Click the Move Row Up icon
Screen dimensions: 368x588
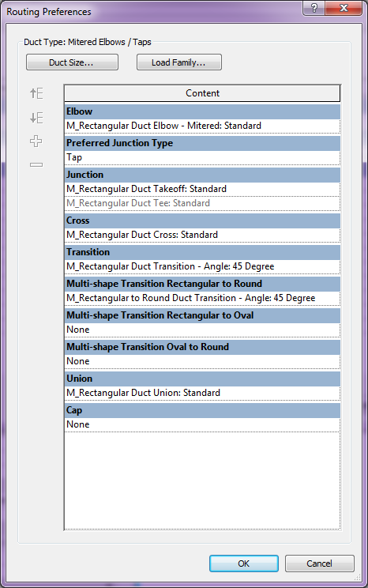pos(36,93)
